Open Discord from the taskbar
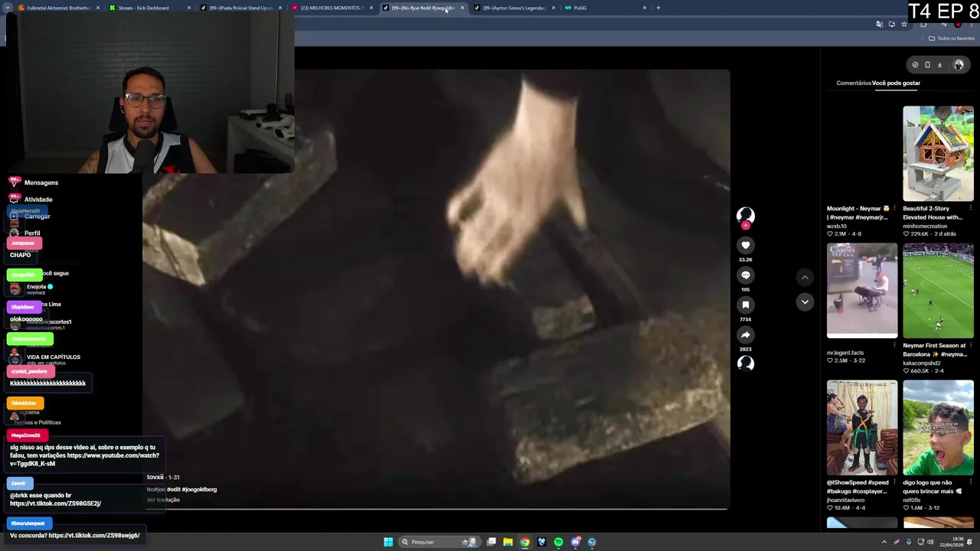 [575, 542]
